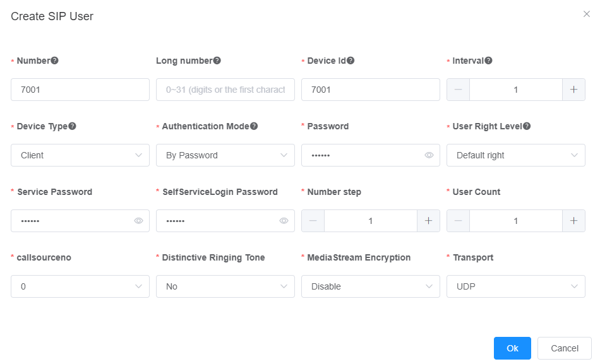Open the MediaStream Encryption dropdown

370,286
